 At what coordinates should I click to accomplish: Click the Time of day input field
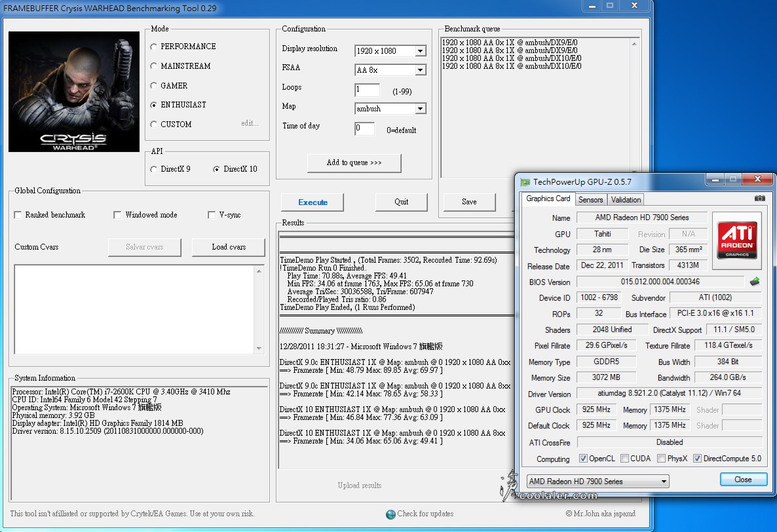coord(364,128)
